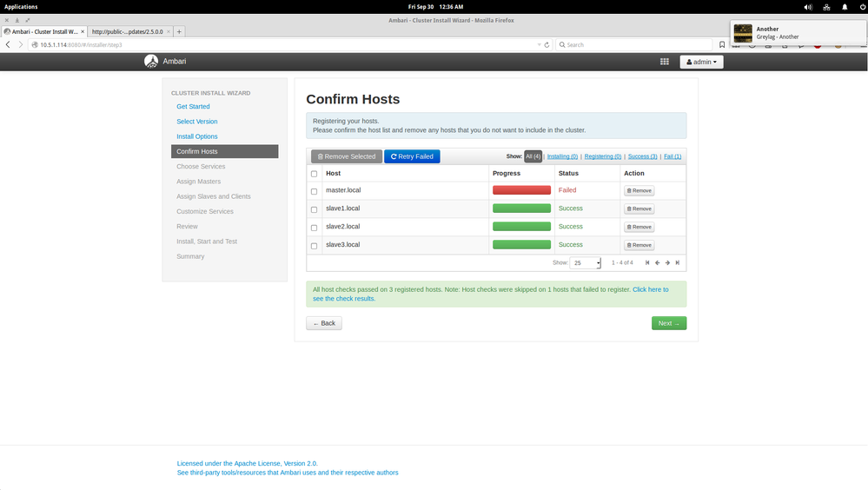Go back with browser back arrow
Image resolution: width=868 pixels, height=490 pixels.
[8, 45]
